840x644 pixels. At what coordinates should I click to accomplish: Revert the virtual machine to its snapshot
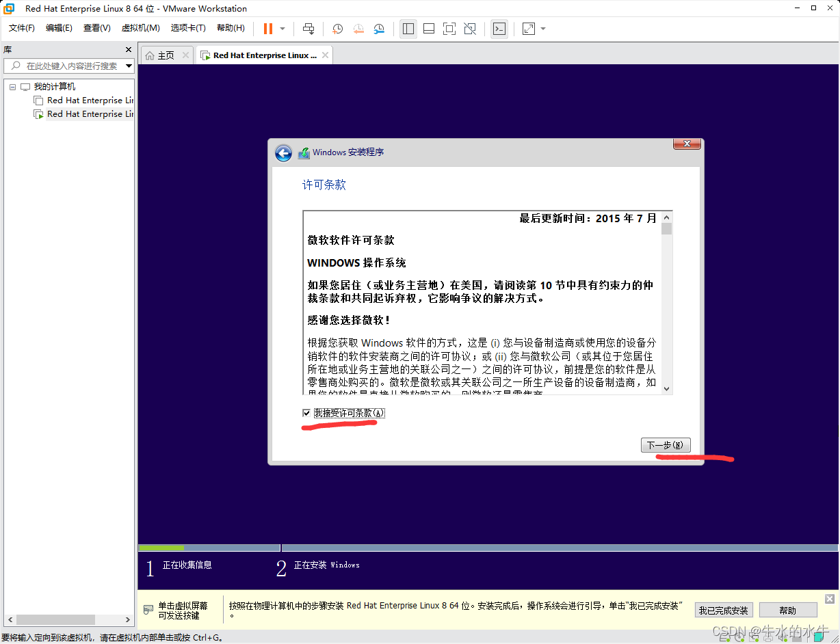coord(358,29)
